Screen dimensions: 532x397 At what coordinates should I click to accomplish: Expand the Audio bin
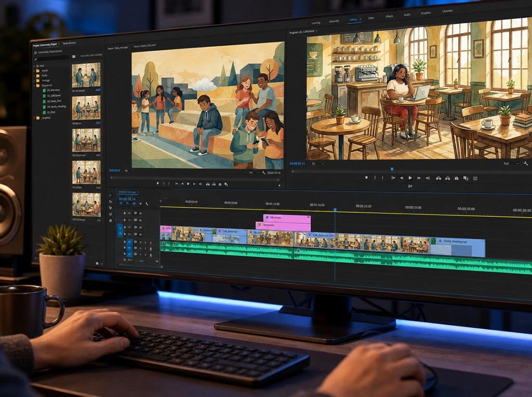click(34, 75)
